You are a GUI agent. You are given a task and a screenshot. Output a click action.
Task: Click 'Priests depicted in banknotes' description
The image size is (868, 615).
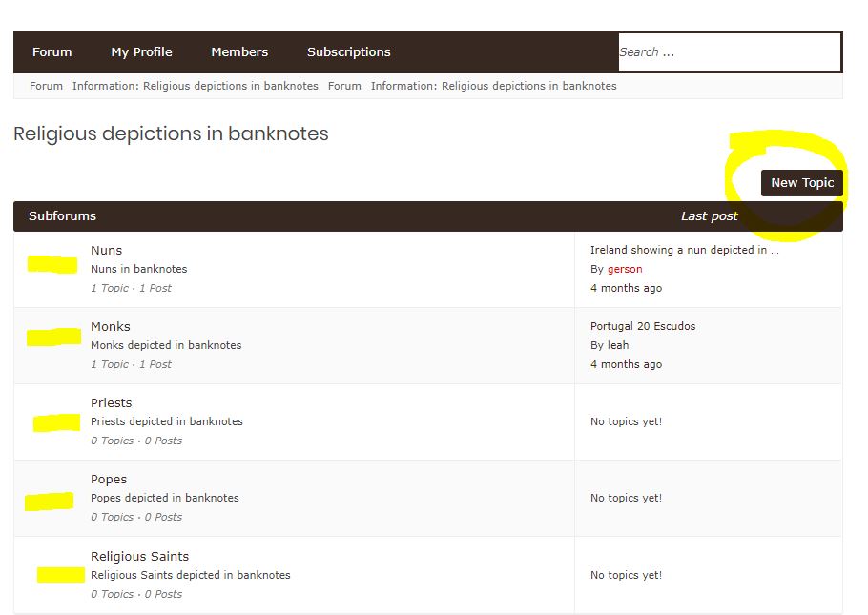(167, 421)
